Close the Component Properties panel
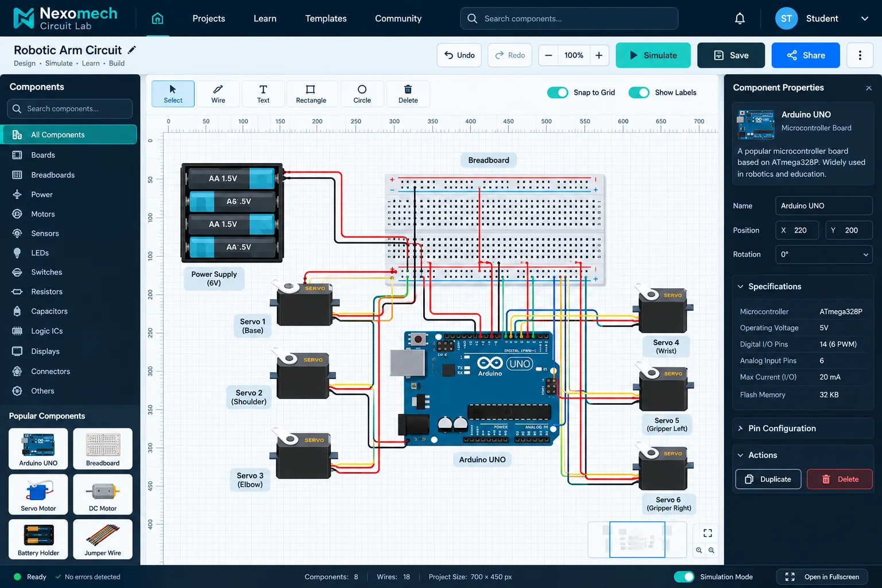 [x=869, y=88]
